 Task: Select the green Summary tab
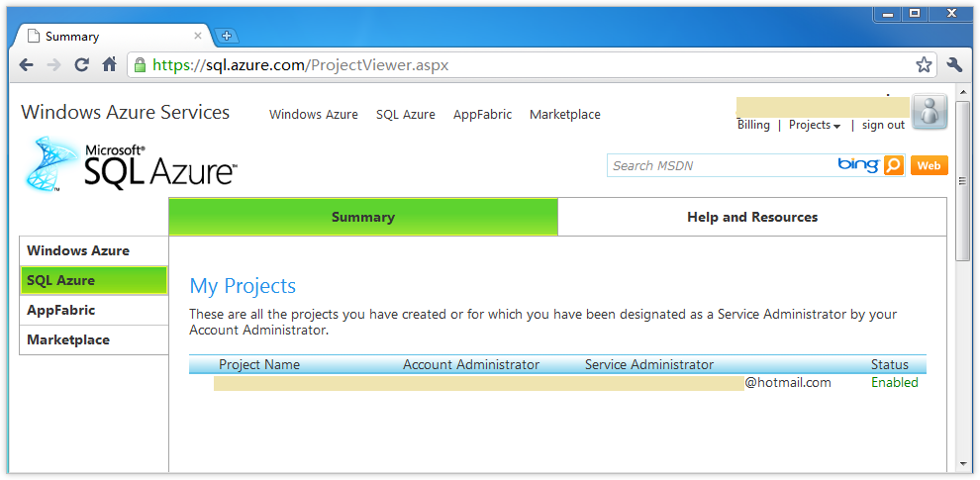click(x=363, y=217)
